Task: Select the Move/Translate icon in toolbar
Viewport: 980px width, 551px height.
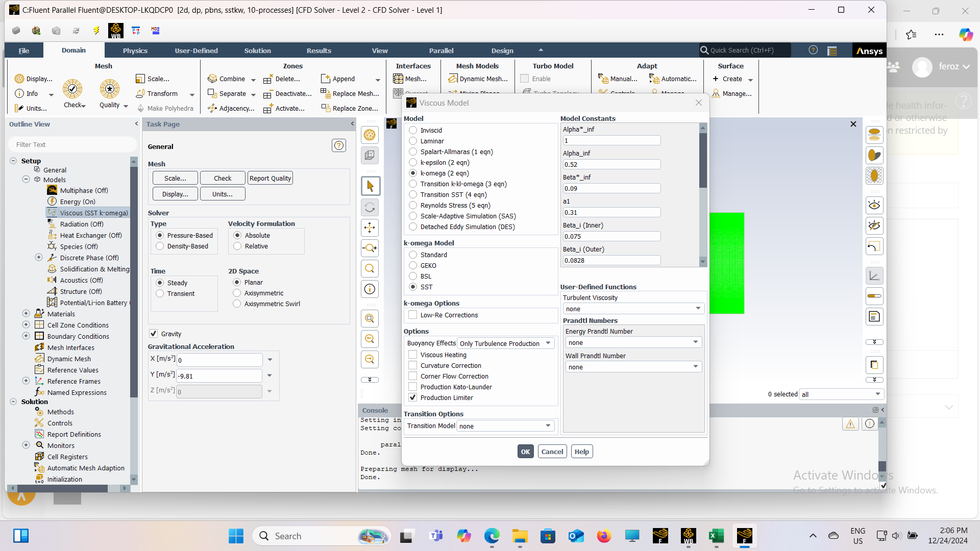Action: [370, 228]
